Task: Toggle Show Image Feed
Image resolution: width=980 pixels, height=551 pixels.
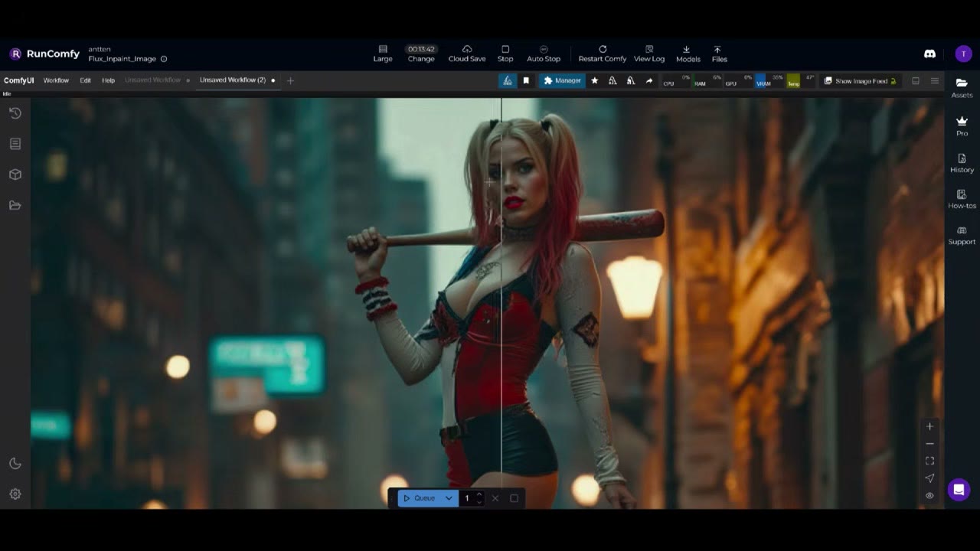Action: click(860, 80)
